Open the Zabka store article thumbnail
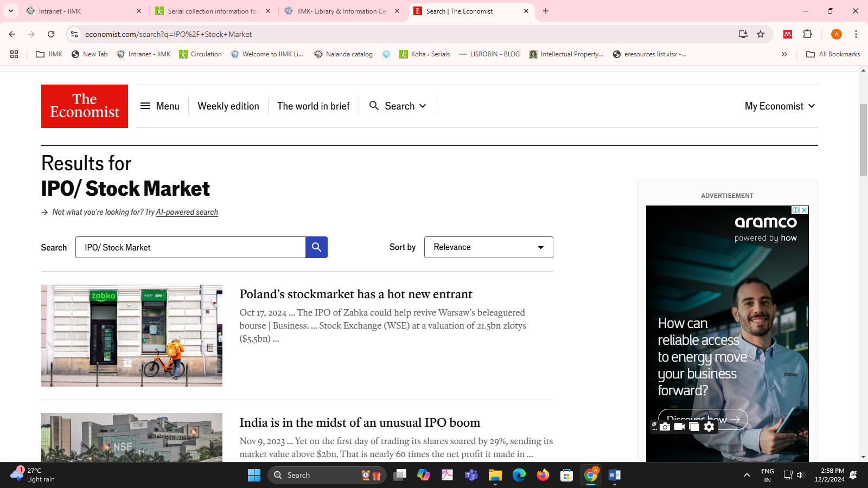 [132, 336]
